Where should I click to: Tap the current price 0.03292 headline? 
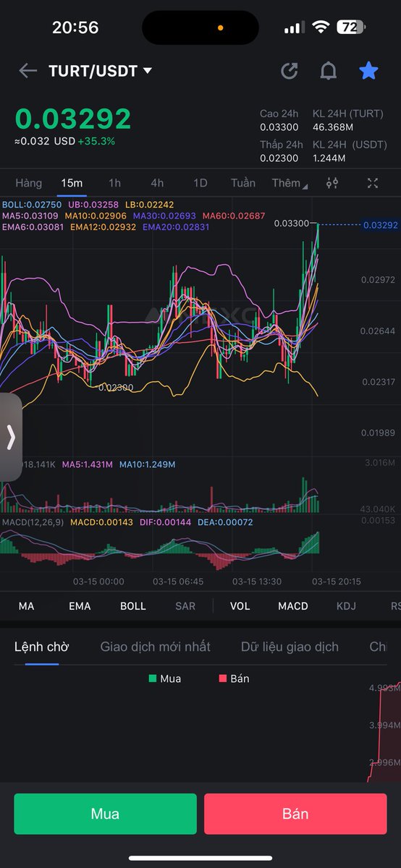click(73, 119)
